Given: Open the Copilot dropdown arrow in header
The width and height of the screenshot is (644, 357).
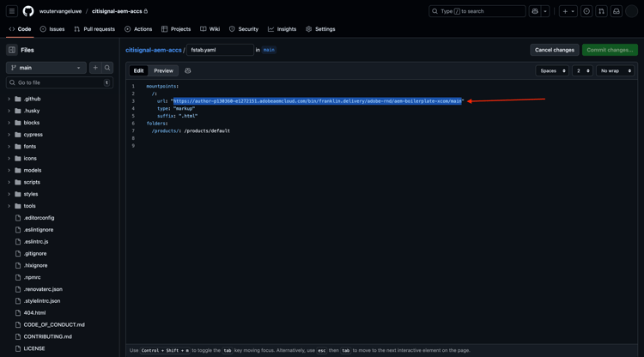Looking at the screenshot, I should (545, 11).
